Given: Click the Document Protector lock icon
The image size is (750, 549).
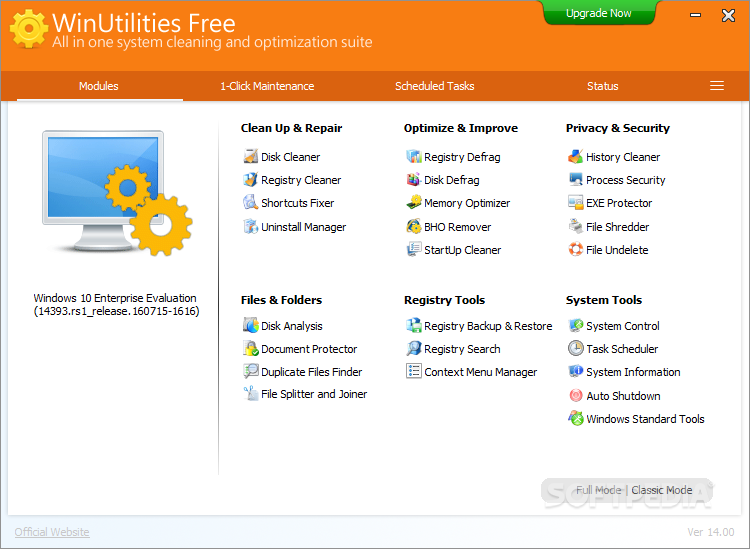Looking at the screenshot, I should [251, 349].
